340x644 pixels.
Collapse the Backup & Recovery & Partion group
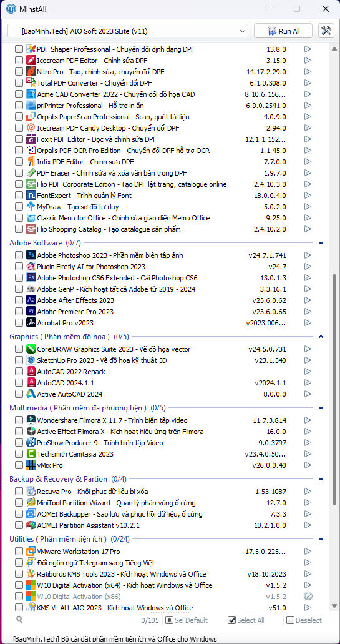tap(321, 479)
